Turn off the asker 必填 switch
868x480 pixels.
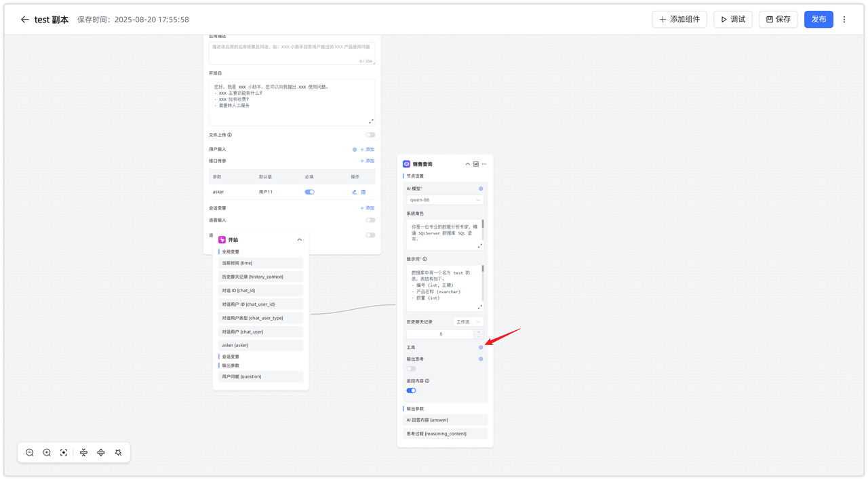point(309,192)
